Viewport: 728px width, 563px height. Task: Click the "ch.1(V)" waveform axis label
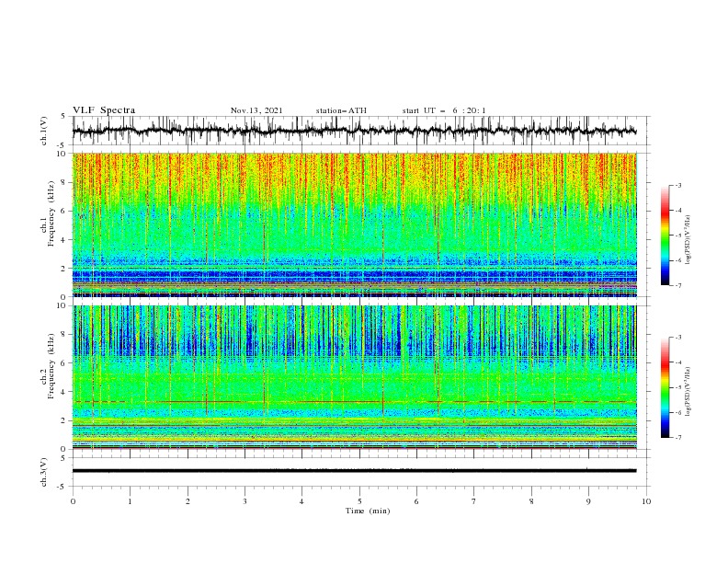tap(44, 131)
